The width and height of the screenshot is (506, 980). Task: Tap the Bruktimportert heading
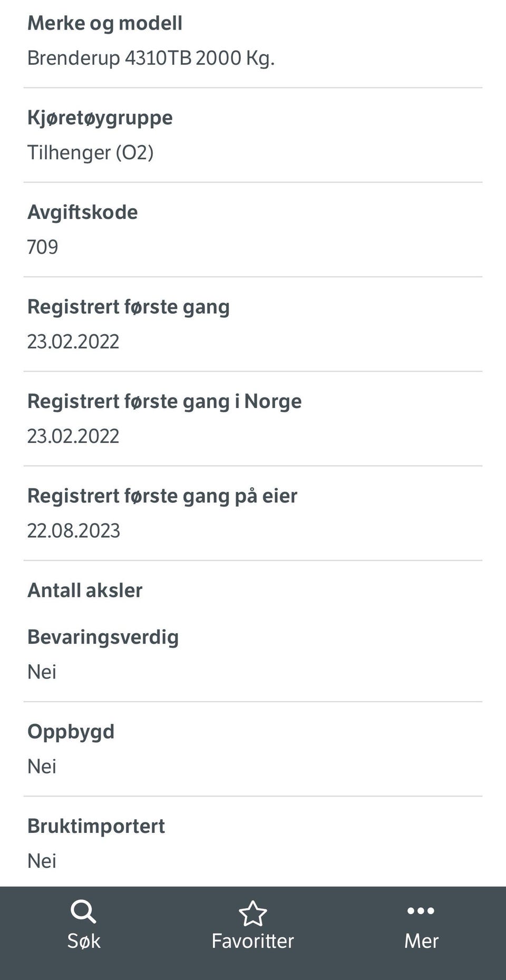coord(96,826)
